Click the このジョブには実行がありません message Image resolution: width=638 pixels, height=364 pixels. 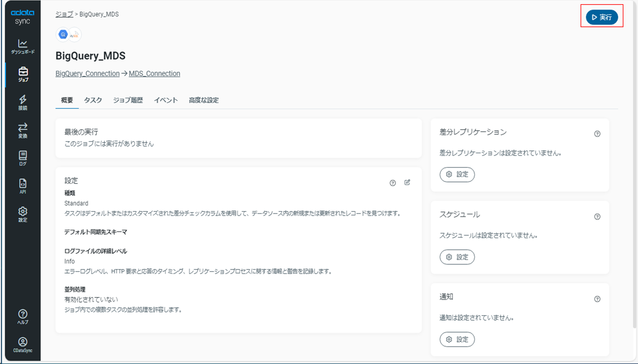coord(109,144)
